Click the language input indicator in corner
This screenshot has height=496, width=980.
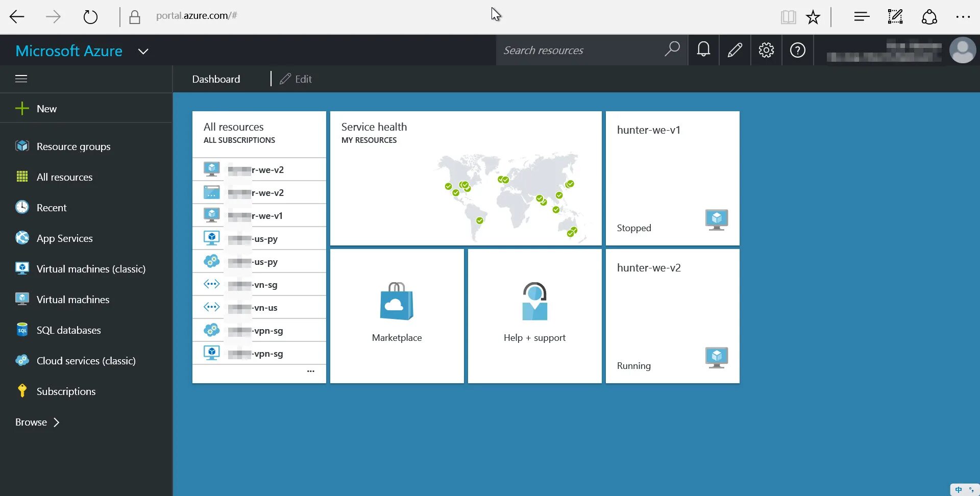pos(959,490)
